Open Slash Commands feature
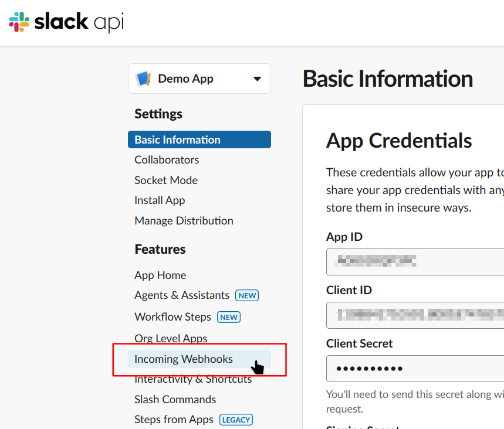504x429 pixels. click(x=175, y=400)
